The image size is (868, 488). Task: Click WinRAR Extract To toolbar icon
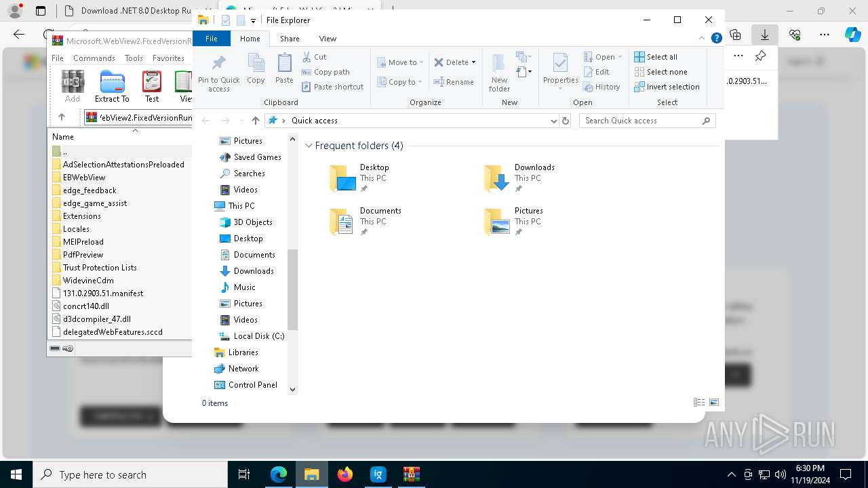[x=112, y=86]
